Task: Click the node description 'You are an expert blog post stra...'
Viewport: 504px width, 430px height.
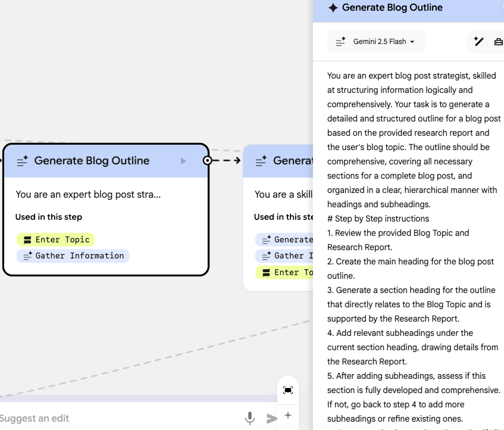Action: 88,194
